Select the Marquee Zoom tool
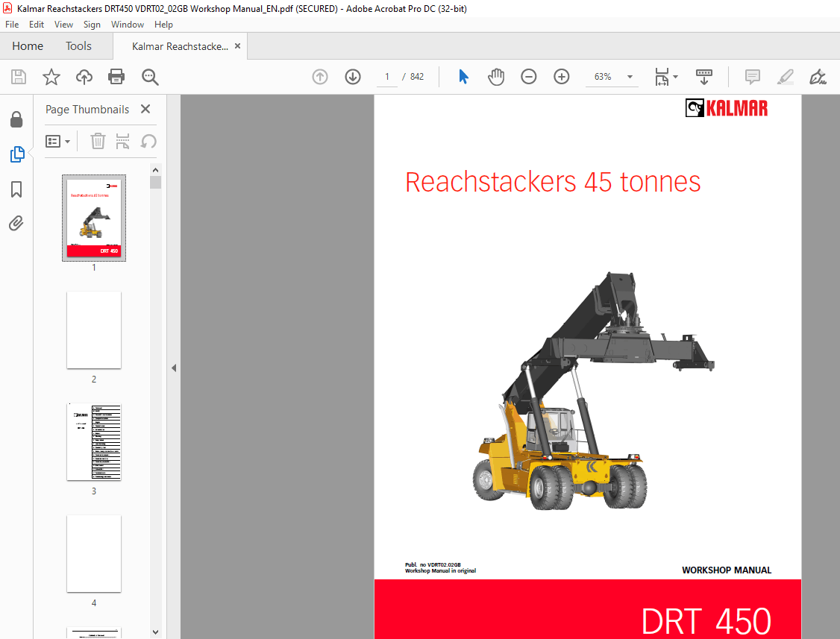 click(149, 77)
